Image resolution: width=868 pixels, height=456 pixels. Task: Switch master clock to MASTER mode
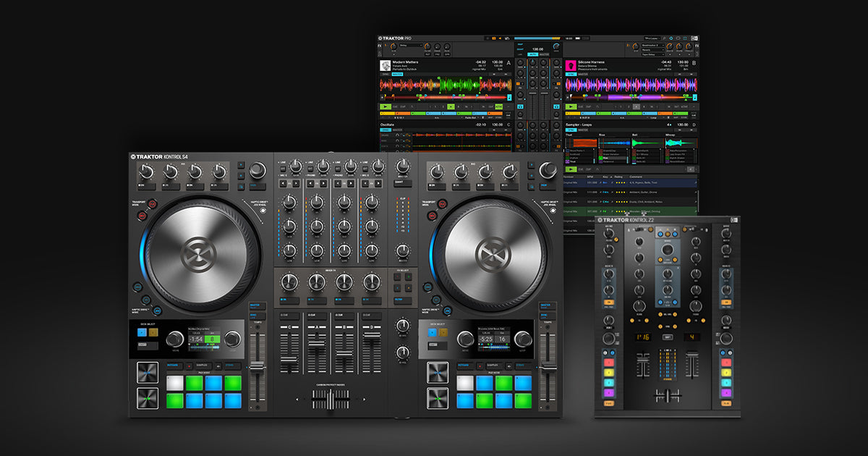(x=544, y=54)
